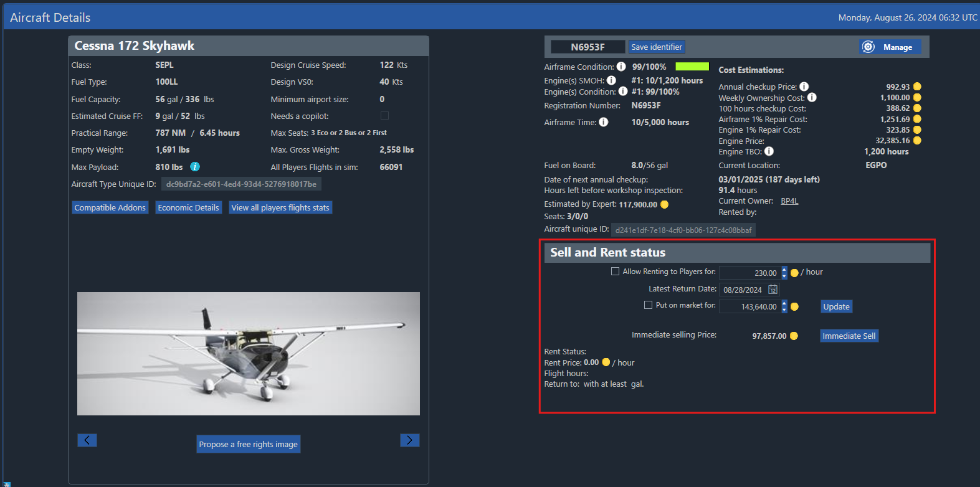Open the Compatible Addons section
This screenshot has width=980, height=487.
110,208
